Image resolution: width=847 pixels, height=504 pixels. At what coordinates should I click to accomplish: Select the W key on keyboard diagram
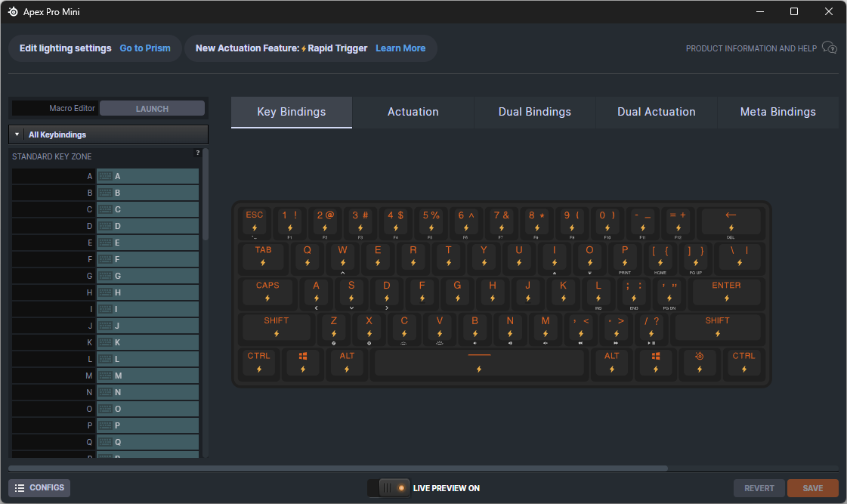click(342, 258)
